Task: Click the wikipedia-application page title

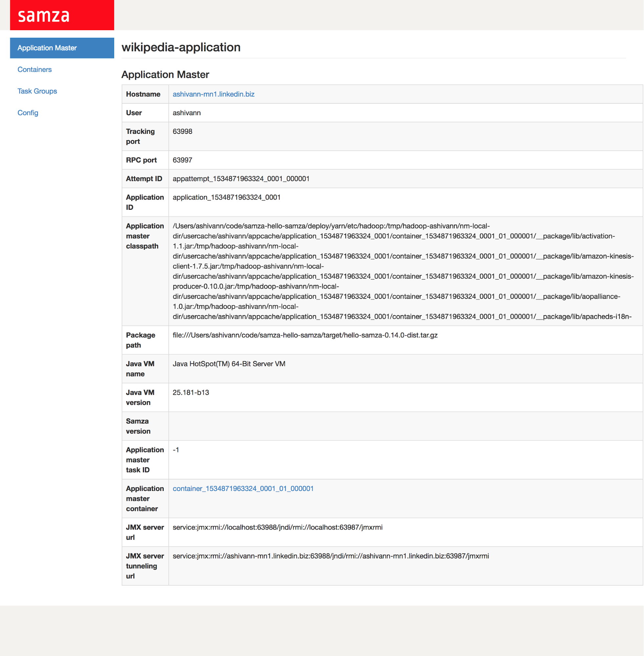Action: pyautogui.click(x=181, y=47)
